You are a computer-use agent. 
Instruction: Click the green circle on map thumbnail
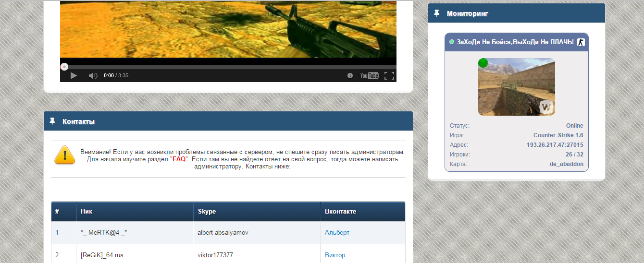point(483,63)
